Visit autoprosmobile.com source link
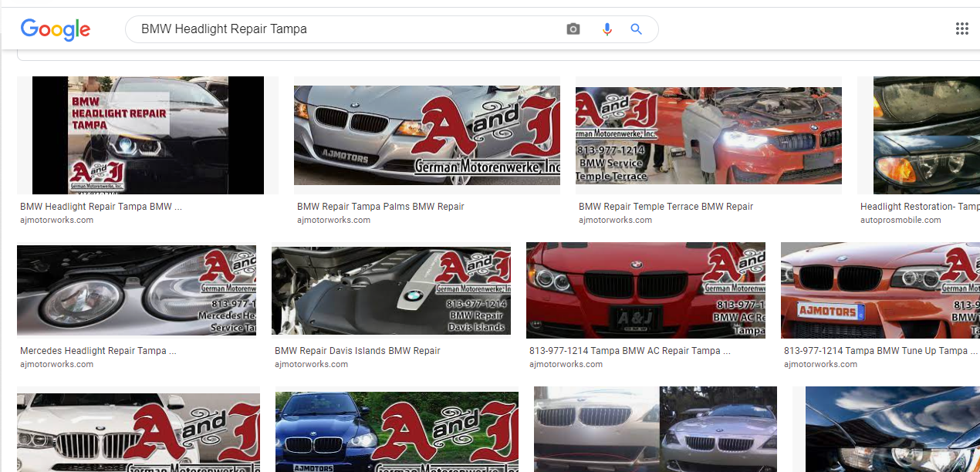This screenshot has height=472, width=980. (901, 220)
